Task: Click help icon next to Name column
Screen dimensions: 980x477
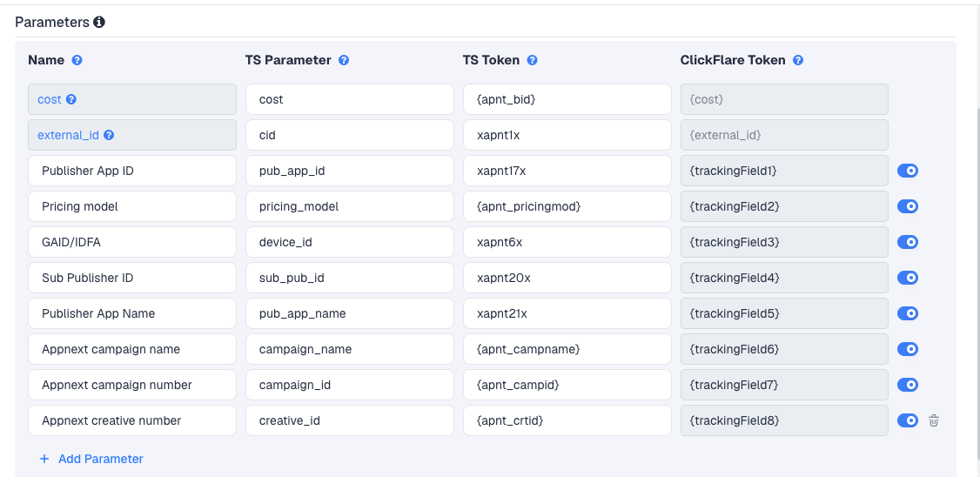Action: pos(77,61)
